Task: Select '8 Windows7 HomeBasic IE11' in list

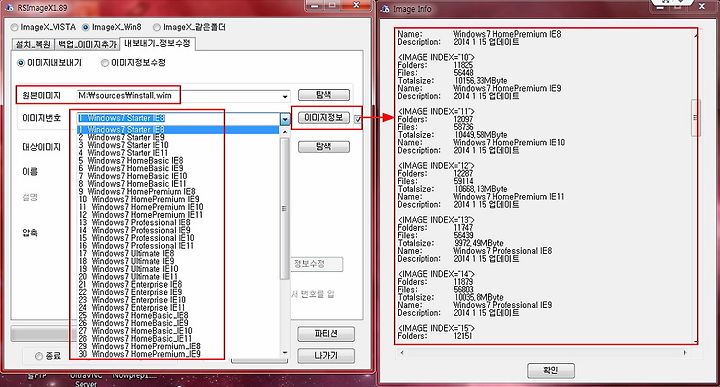Action: (x=178, y=184)
